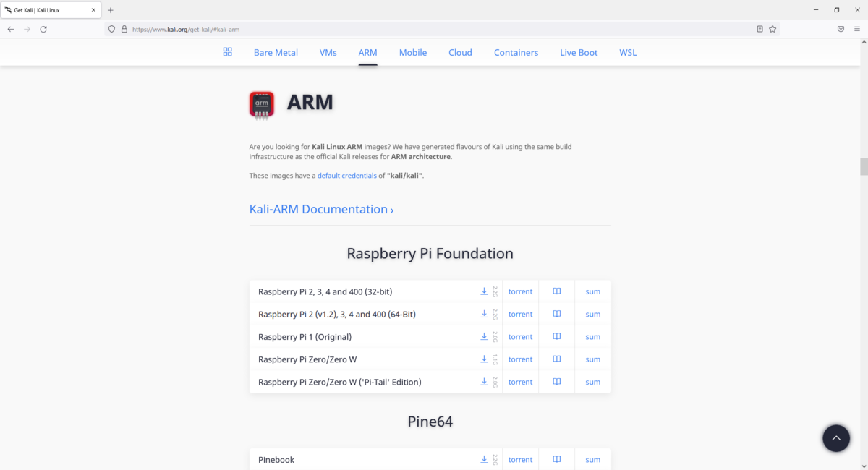Open documentation book icon for Raspberry Pi 64-Bit
The height and width of the screenshot is (470, 868).
pyautogui.click(x=557, y=314)
